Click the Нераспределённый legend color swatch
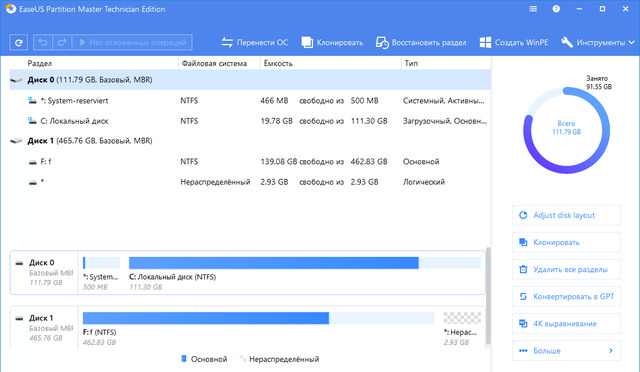The width and height of the screenshot is (640, 372). coord(242,359)
